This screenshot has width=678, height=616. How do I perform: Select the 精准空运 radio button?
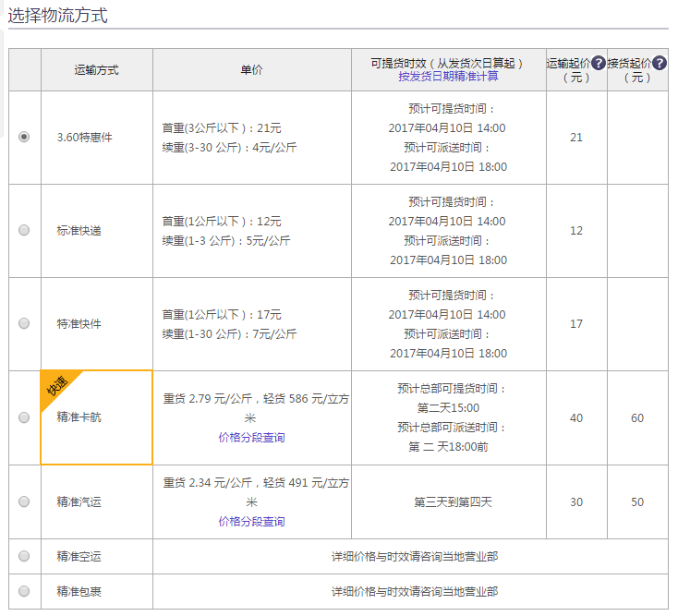click(24, 556)
